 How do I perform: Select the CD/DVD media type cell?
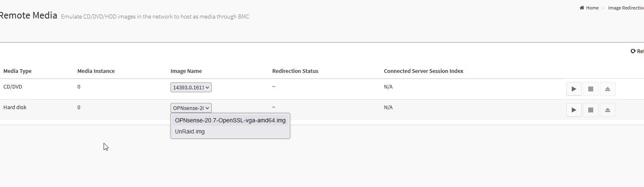pyautogui.click(x=13, y=86)
